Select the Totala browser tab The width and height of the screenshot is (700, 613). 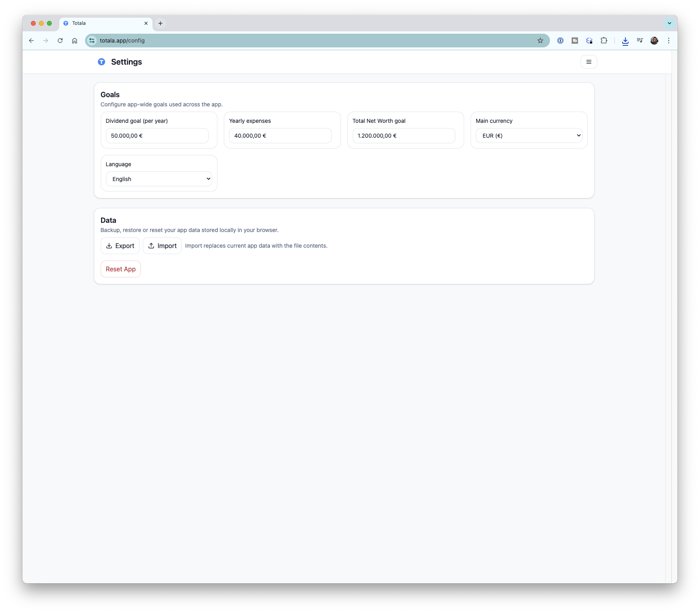(106, 23)
